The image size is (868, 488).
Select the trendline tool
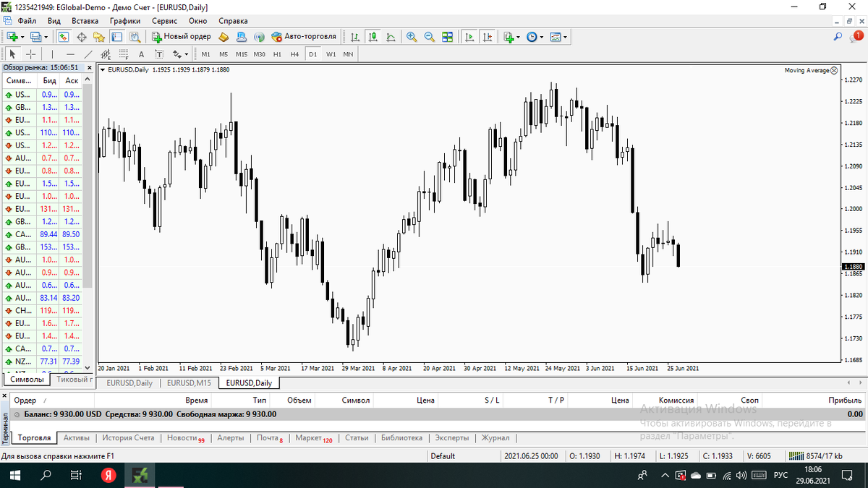tap(88, 54)
